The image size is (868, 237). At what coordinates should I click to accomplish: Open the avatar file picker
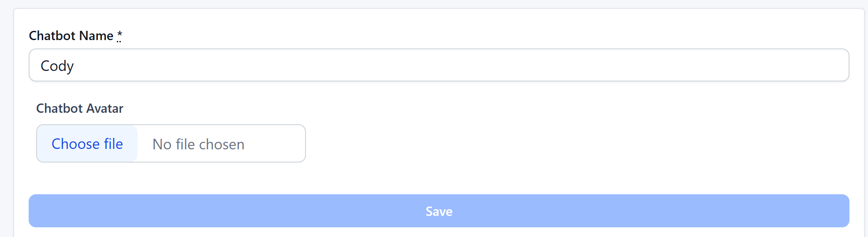pyautogui.click(x=87, y=144)
